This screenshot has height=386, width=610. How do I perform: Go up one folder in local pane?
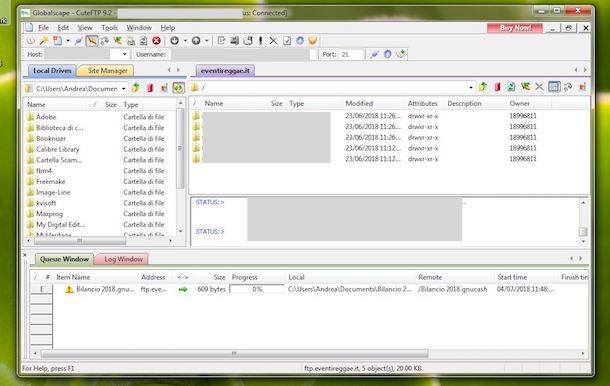click(135, 88)
